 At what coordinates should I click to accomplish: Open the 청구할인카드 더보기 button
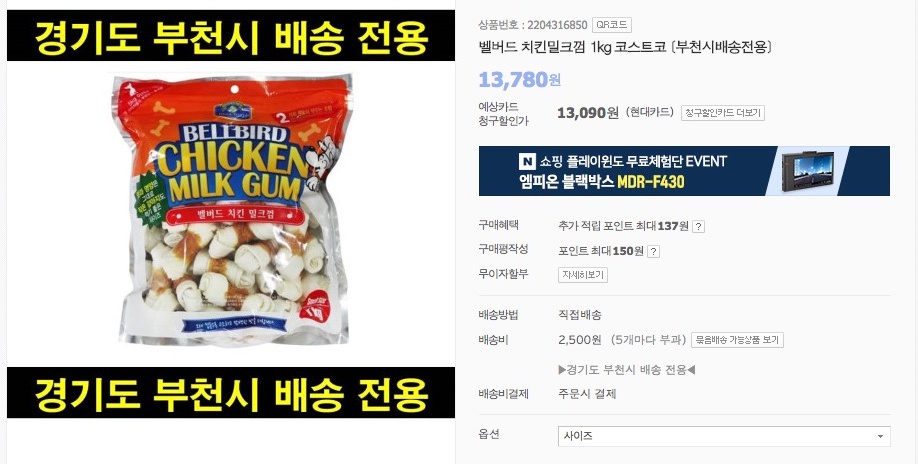point(722,113)
